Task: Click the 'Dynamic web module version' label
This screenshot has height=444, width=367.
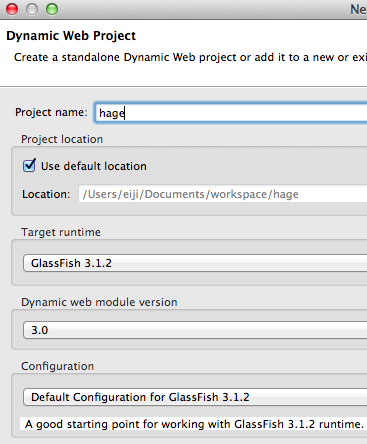Action: click(99, 302)
